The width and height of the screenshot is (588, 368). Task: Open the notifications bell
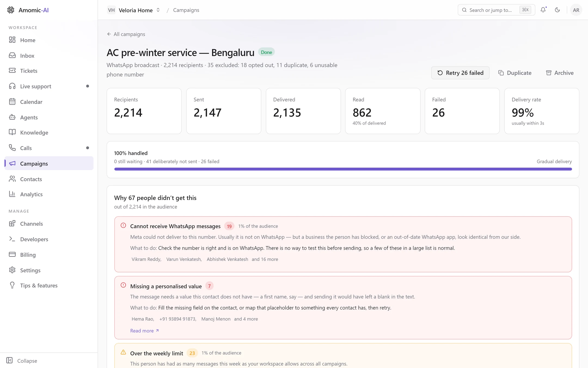[x=543, y=10]
